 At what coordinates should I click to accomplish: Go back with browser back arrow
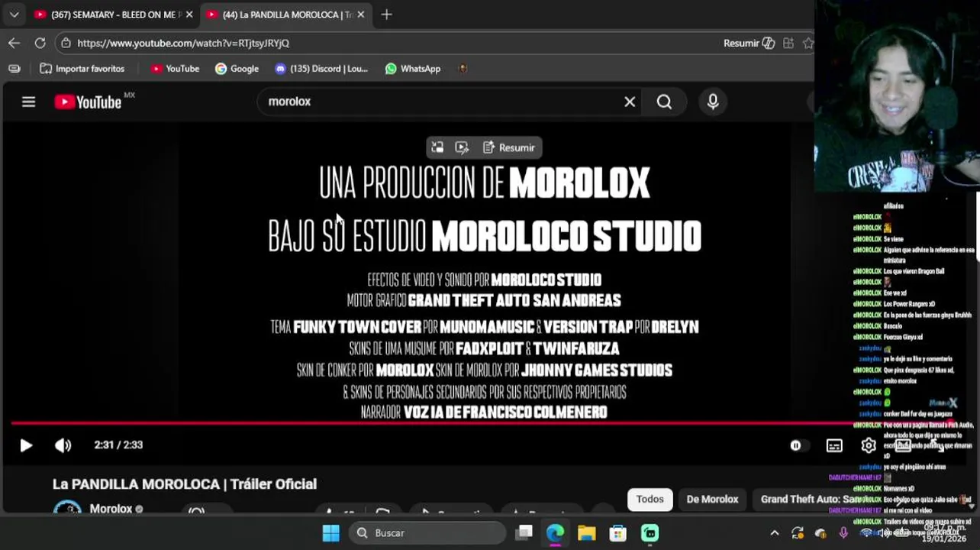click(x=14, y=43)
